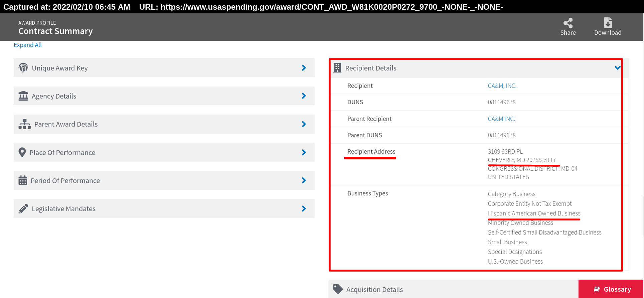Click the Expand All link
The image size is (644, 298).
click(28, 45)
